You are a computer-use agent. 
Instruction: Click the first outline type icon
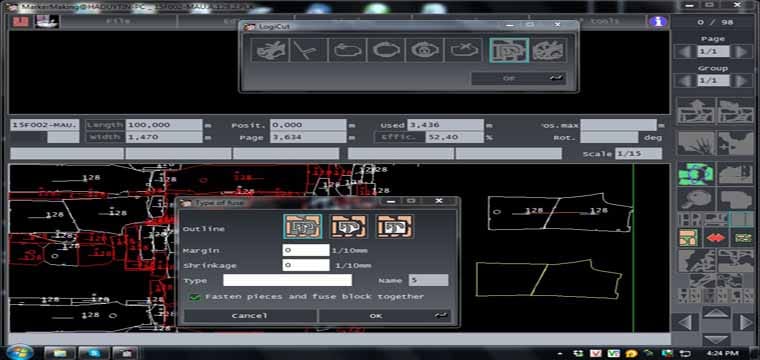click(302, 227)
